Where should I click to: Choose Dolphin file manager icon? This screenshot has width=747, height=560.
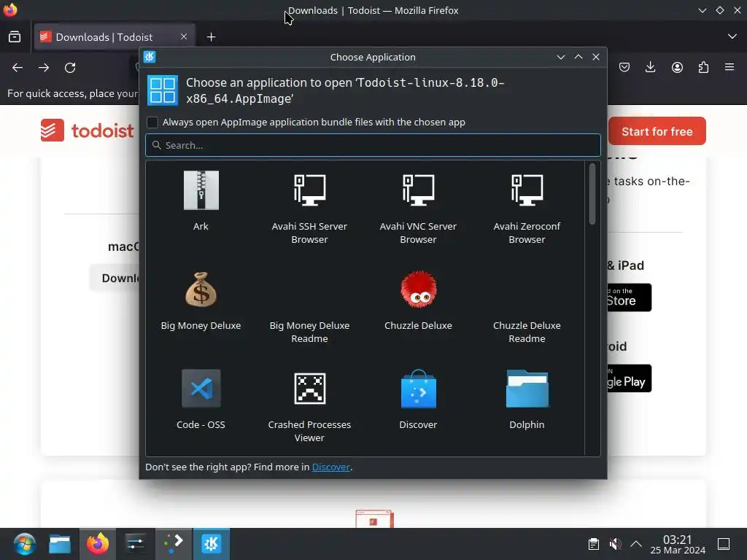coord(527,389)
